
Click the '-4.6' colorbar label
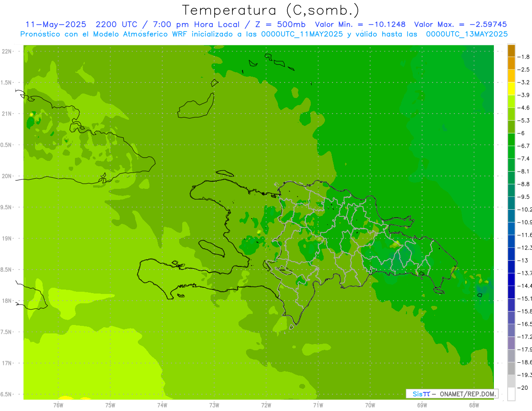524,108
